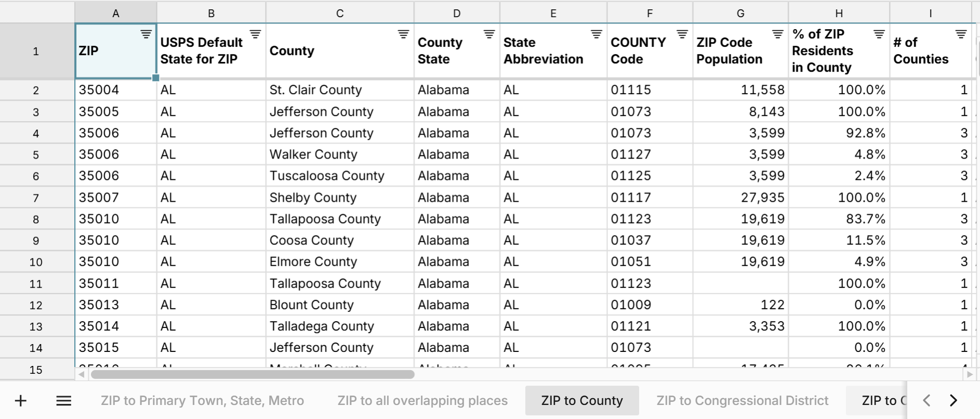Open the County column filter icon
The height and width of the screenshot is (419, 980).
403,34
